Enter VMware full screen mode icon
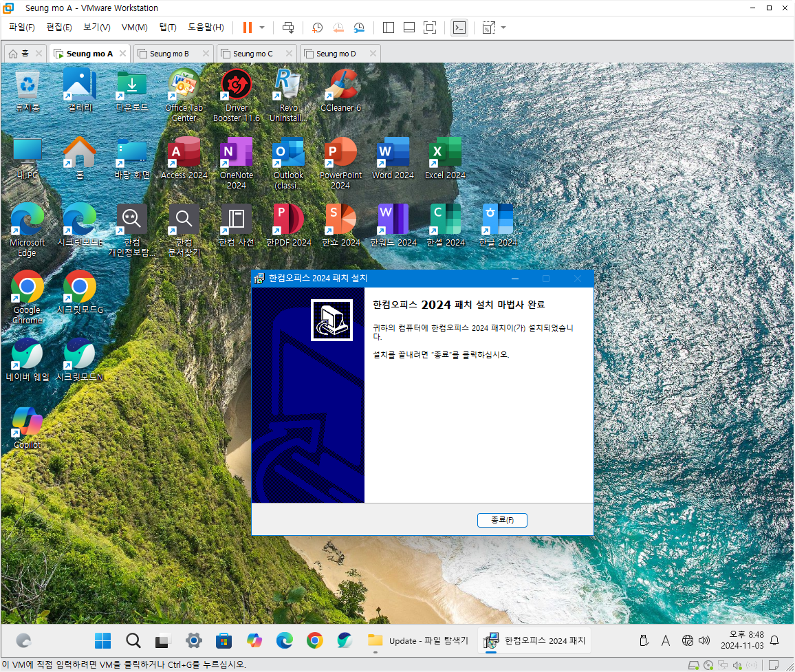Screen dimensions: 795x672 coord(429,28)
